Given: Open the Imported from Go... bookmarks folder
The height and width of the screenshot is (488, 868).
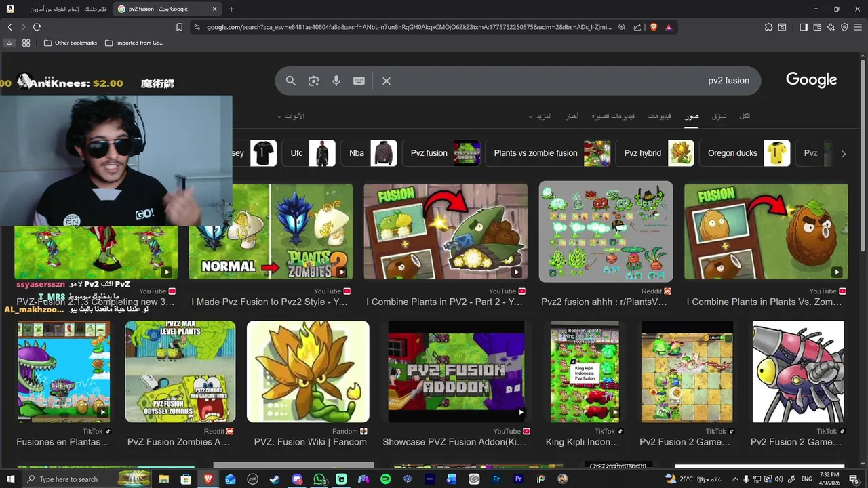Looking at the screenshot, I should tap(134, 43).
